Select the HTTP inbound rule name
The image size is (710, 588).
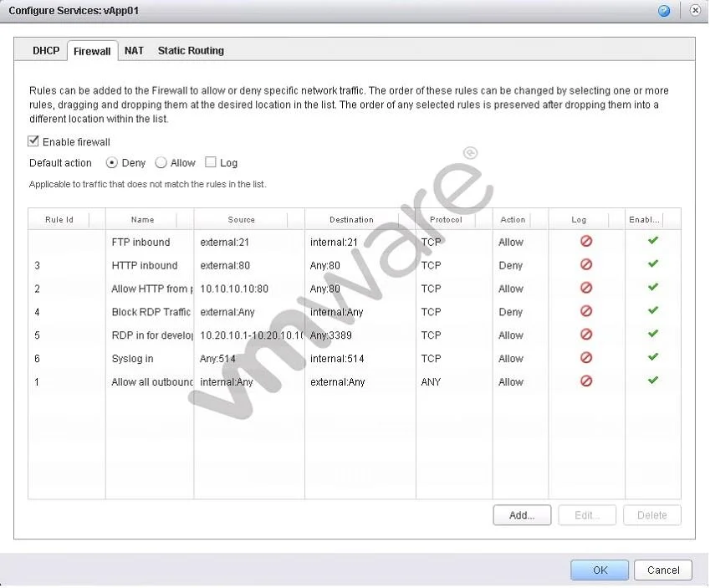145,265
